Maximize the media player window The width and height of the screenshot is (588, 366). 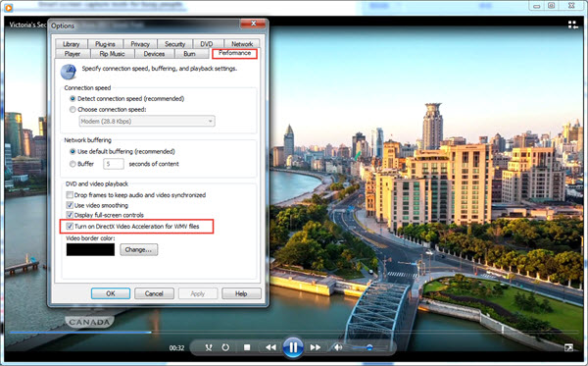pyautogui.click(x=551, y=6)
